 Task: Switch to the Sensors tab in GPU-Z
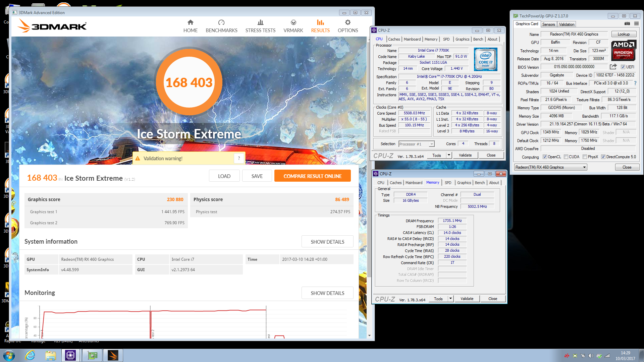tap(548, 24)
